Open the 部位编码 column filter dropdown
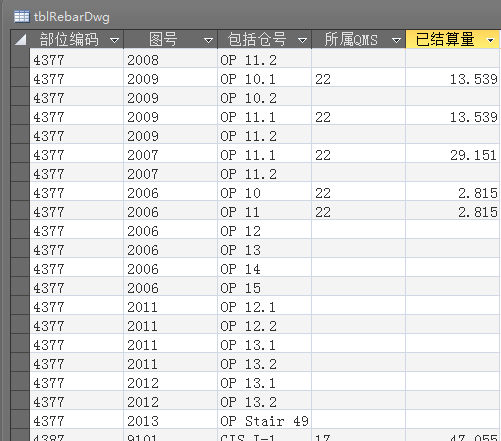 [114, 40]
